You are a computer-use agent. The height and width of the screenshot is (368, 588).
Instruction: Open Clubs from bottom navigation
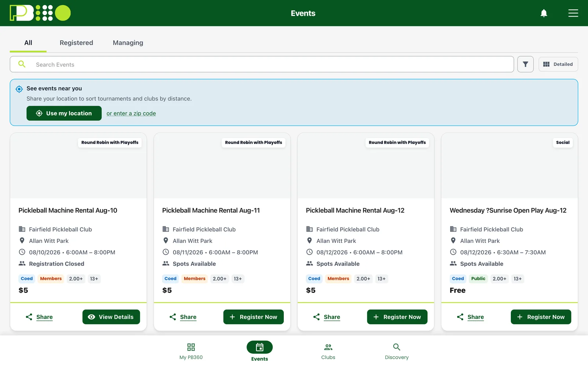coord(328,351)
